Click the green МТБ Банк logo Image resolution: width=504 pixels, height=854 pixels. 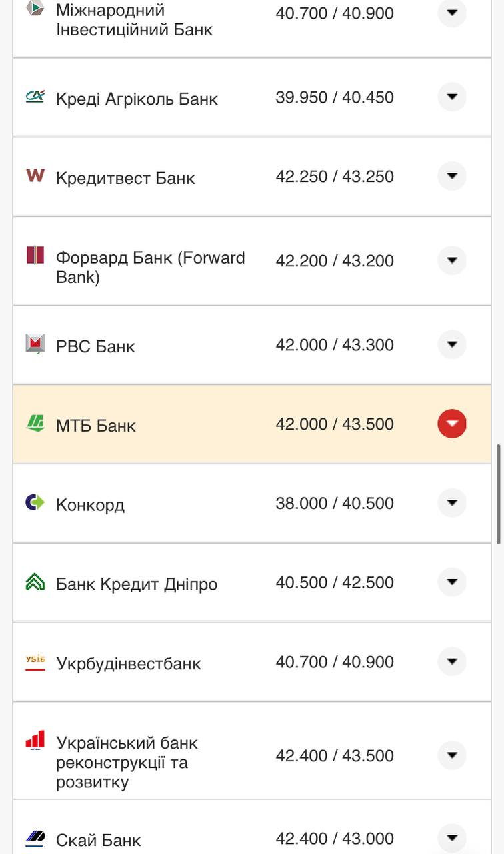[37, 423]
